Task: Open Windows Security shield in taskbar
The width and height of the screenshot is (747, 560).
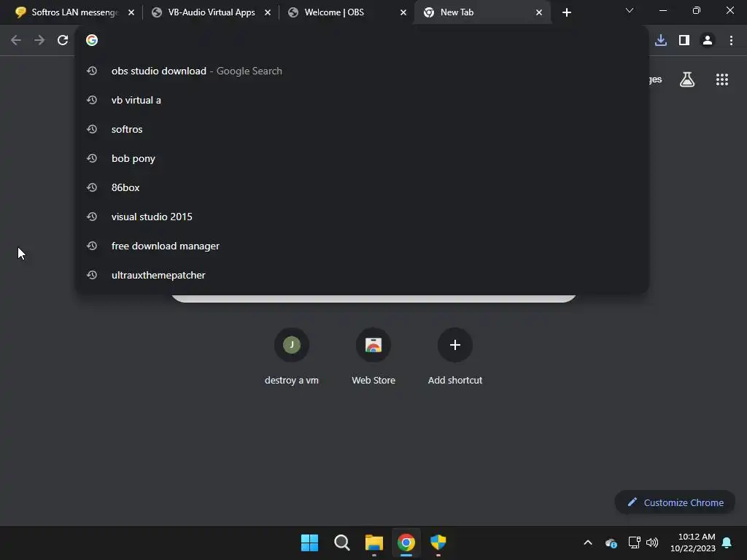Action: tap(438, 542)
